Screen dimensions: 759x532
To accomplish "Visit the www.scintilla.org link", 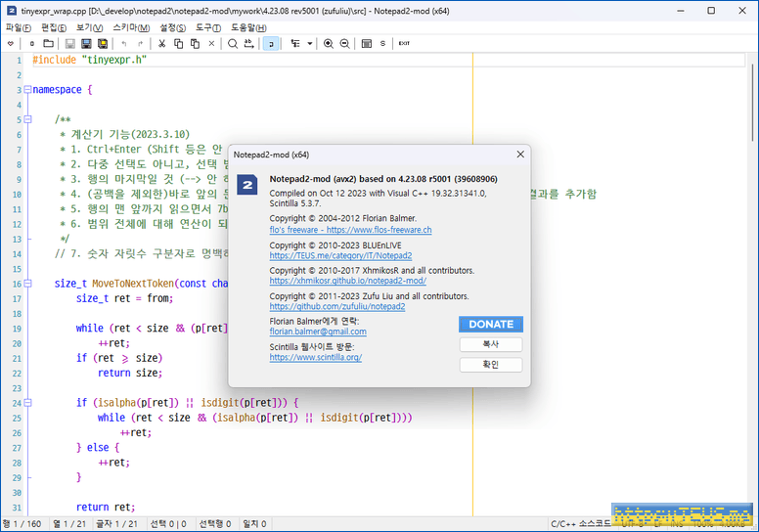I will coord(316,357).
